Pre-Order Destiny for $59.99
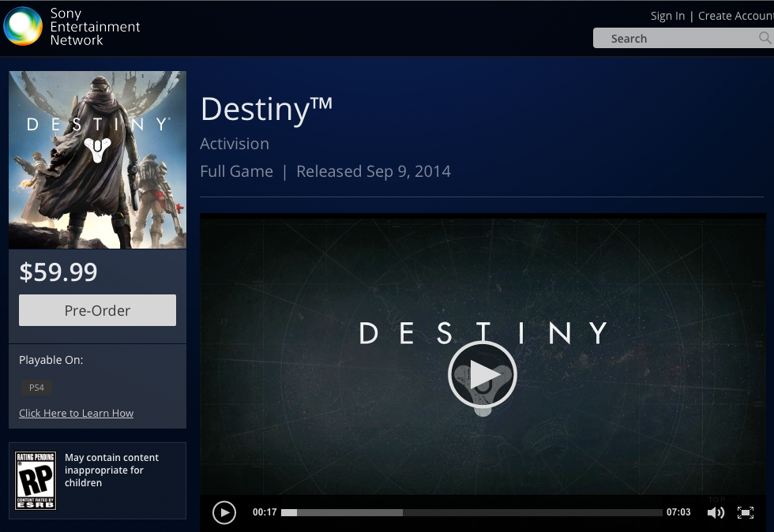This screenshot has width=774, height=532. pyautogui.click(x=97, y=310)
